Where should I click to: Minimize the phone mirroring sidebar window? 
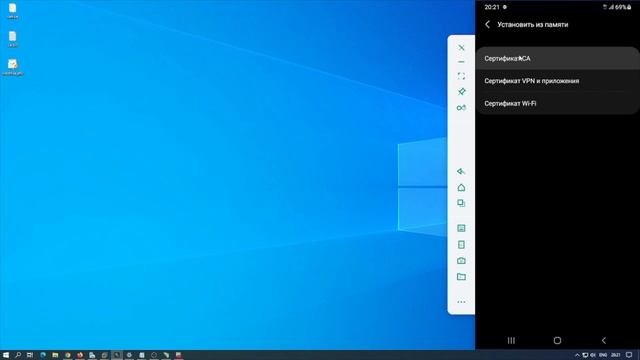(x=461, y=62)
